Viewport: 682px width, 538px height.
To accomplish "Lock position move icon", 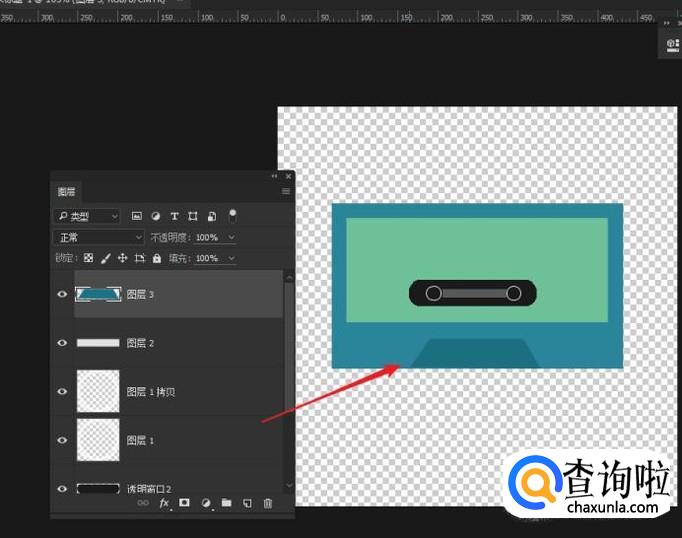I will click(123, 258).
